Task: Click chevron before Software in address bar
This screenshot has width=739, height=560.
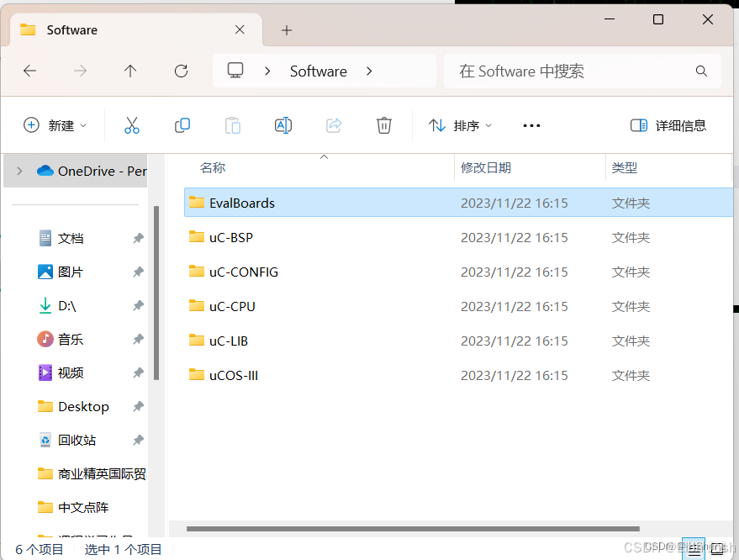Action: (x=267, y=71)
